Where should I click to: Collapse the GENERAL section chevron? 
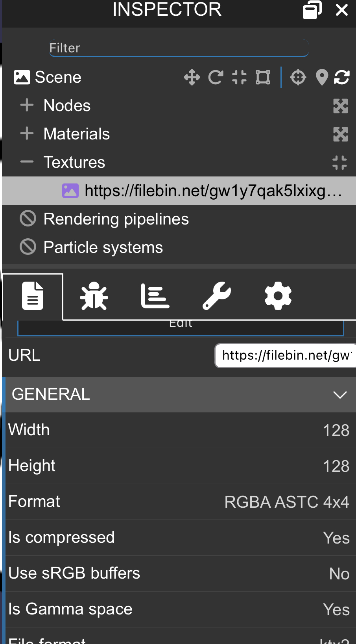tap(339, 395)
